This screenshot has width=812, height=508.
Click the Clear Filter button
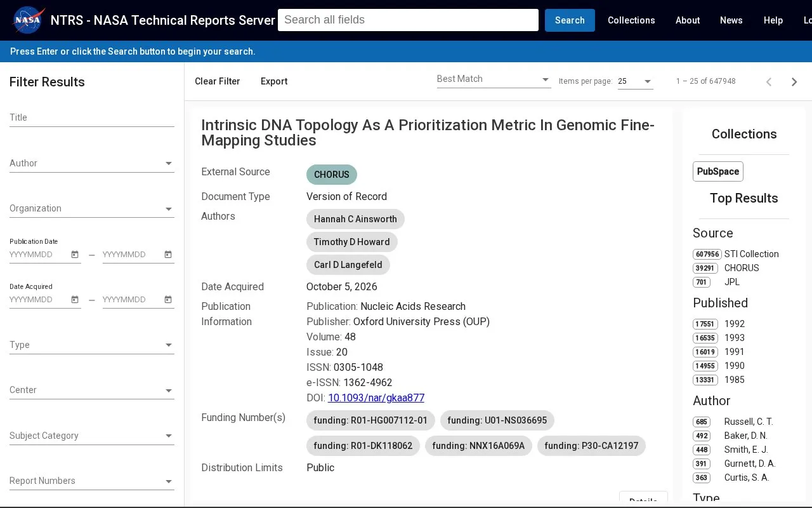(218, 81)
